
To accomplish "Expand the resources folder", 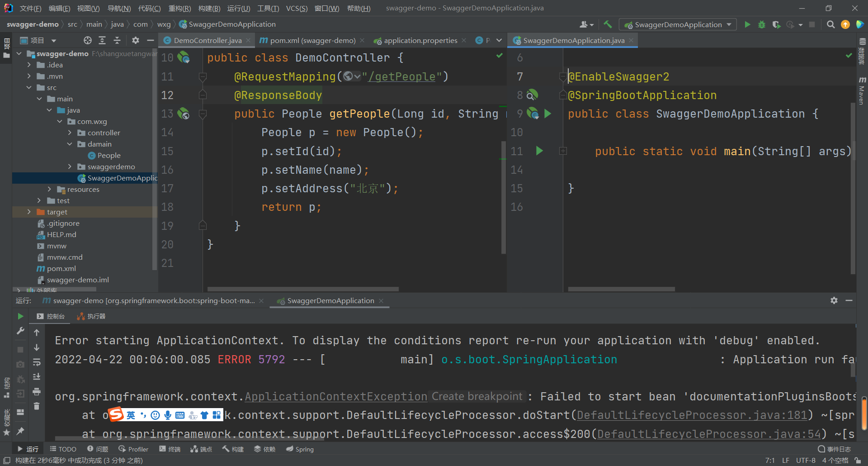I will coord(49,189).
